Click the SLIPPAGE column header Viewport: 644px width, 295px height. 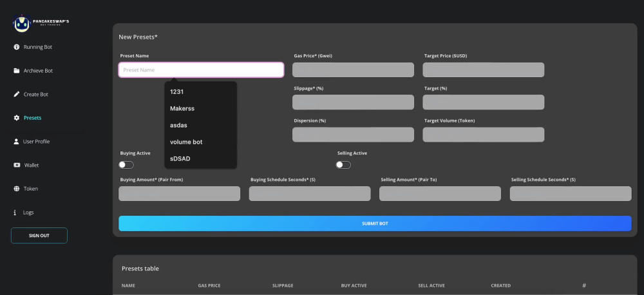(283, 285)
